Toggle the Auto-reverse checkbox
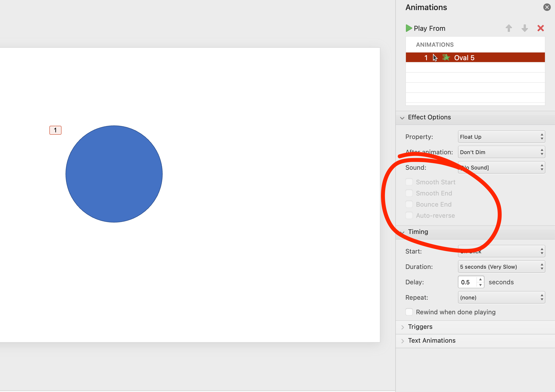 [409, 215]
